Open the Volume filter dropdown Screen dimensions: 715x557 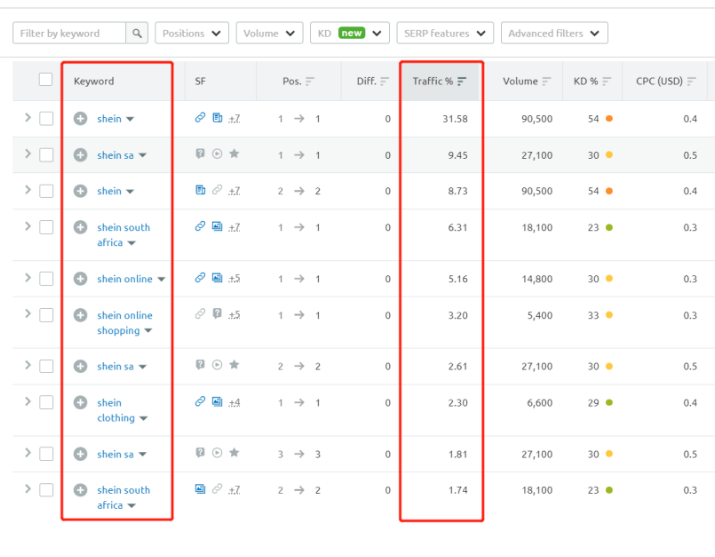269,33
